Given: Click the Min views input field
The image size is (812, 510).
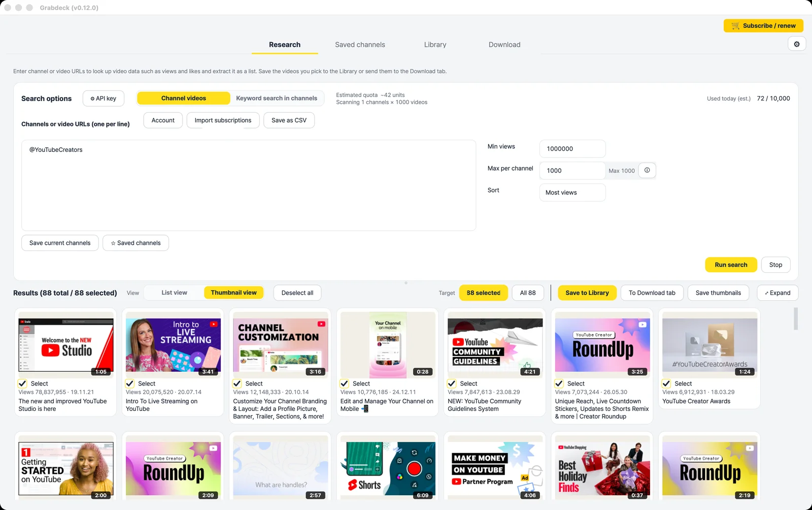Looking at the screenshot, I should click(x=572, y=149).
